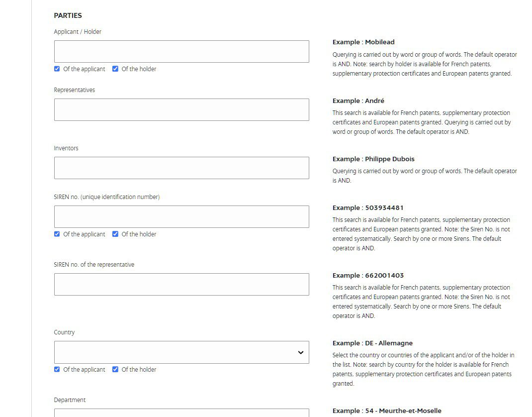Click the SIREN no. unique identification field
This screenshot has width=532, height=417.
coord(181,216)
